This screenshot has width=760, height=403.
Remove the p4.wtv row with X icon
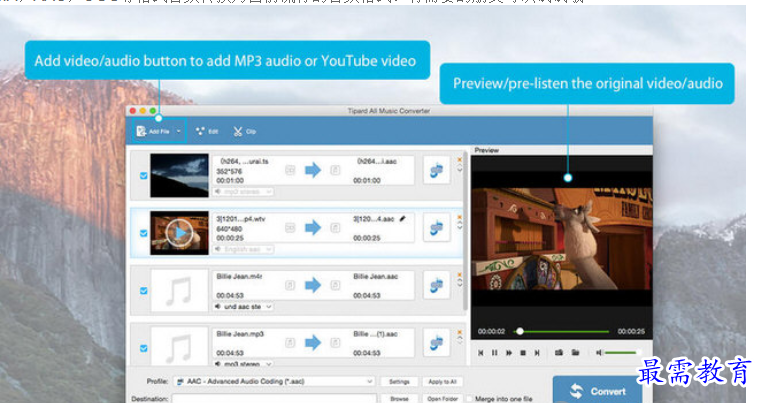[459, 217]
